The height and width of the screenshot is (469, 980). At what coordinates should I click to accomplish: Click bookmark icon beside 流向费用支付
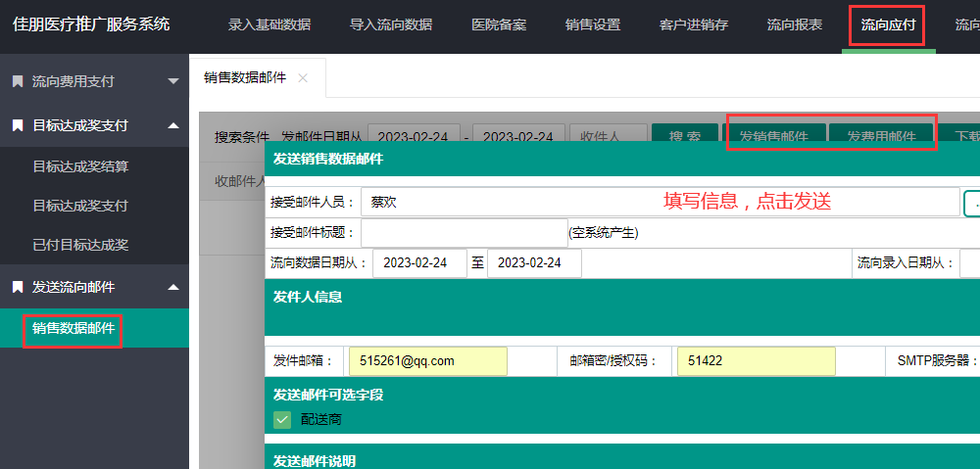click(x=18, y=81)
